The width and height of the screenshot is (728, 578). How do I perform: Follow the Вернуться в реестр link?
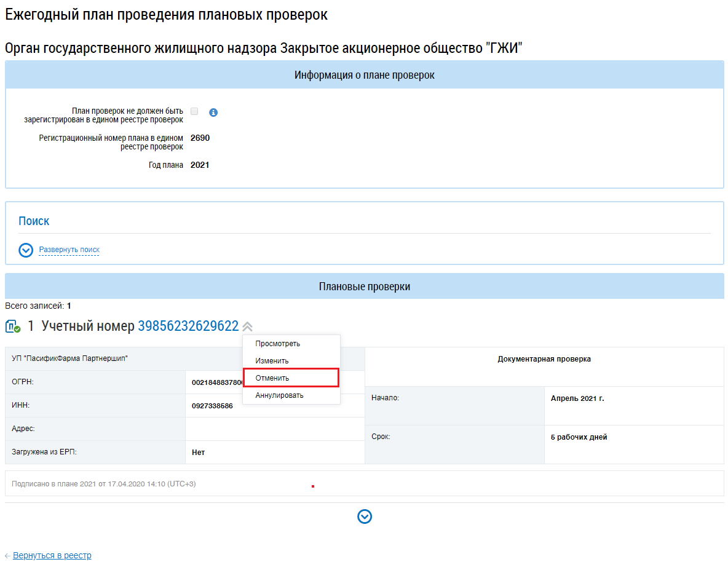52,555
